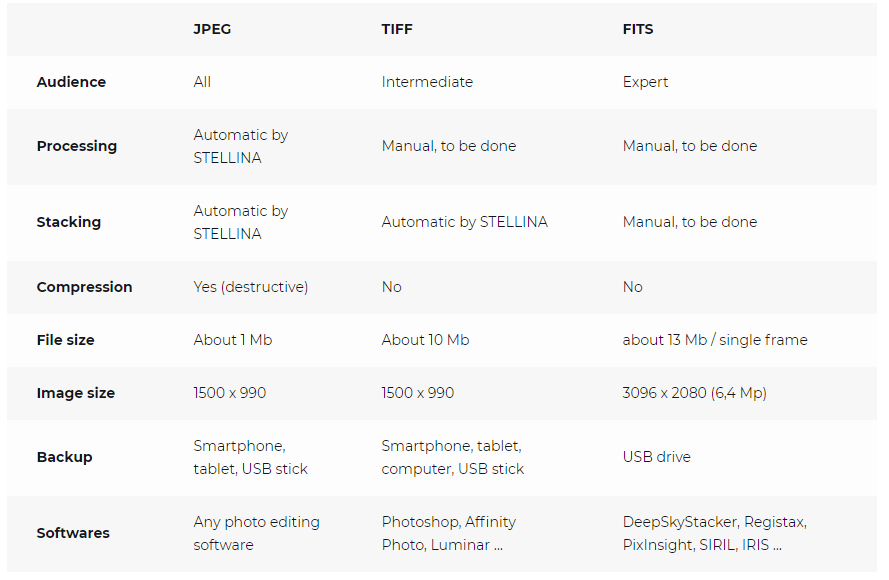
Task: Click the FITS column header
Action: click(638, 29)
